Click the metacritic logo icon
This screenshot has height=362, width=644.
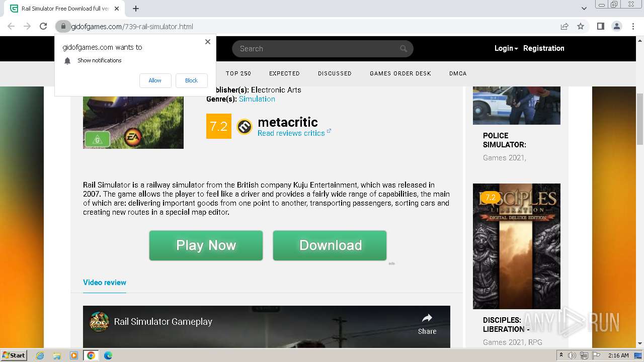point(245,127)
